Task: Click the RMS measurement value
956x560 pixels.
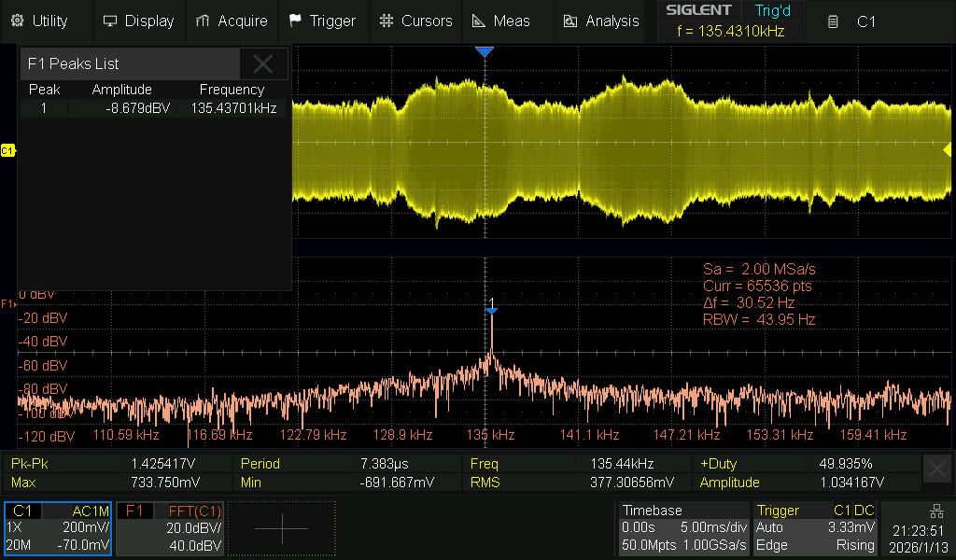Action: click(x=632, y=483)
